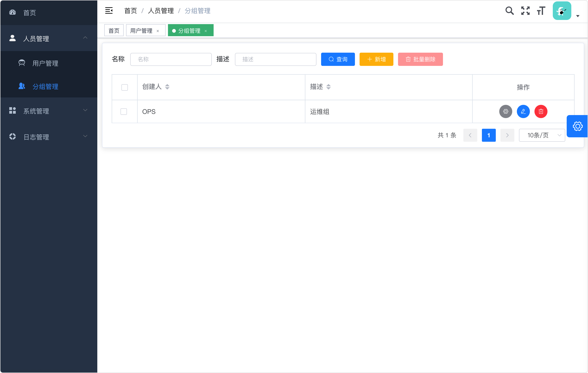Open the 10条/页 page size dropdown

[x=542, y=135]
